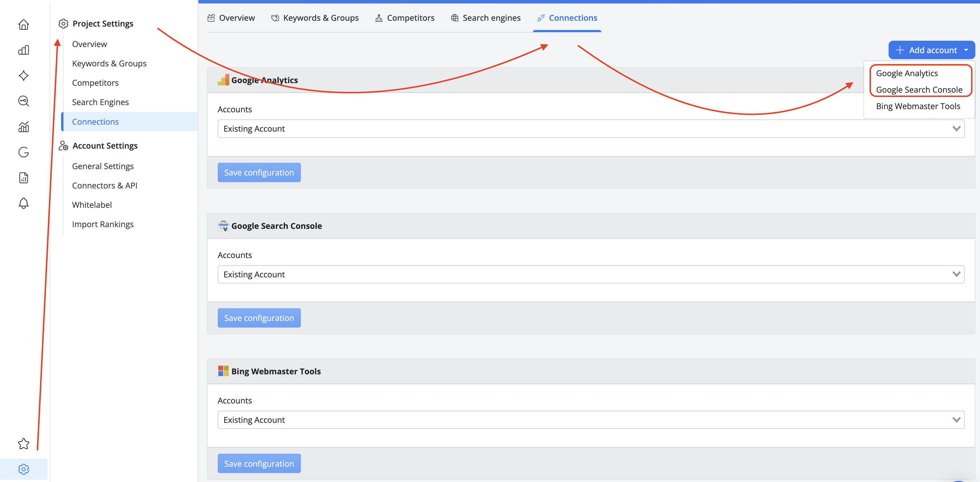Screen dimensions: 980x482
Task: Open the home icon in sidebar
Action: (x=24, y=25)
